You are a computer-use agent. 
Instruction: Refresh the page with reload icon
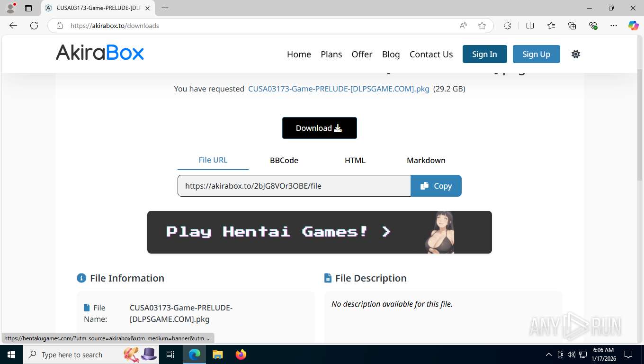(x=34, y=26)
